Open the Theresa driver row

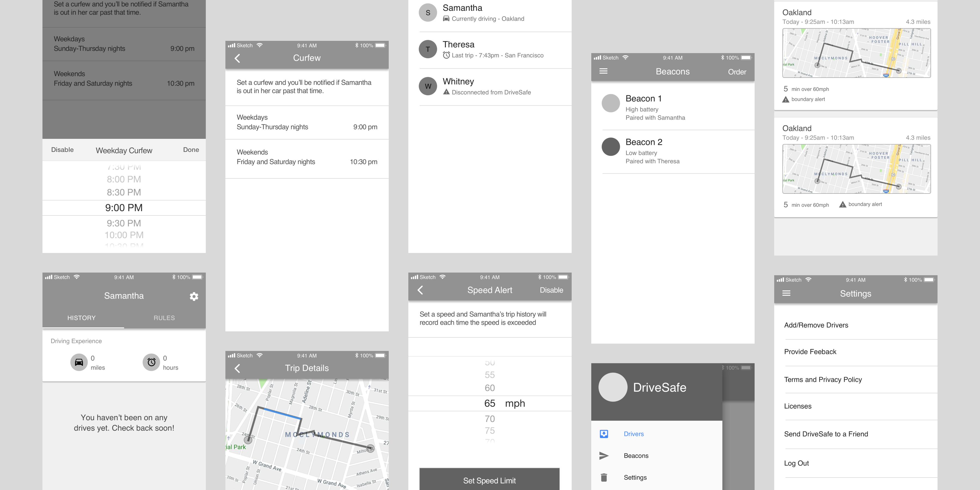pyautogui.click(x=490, y=50)
